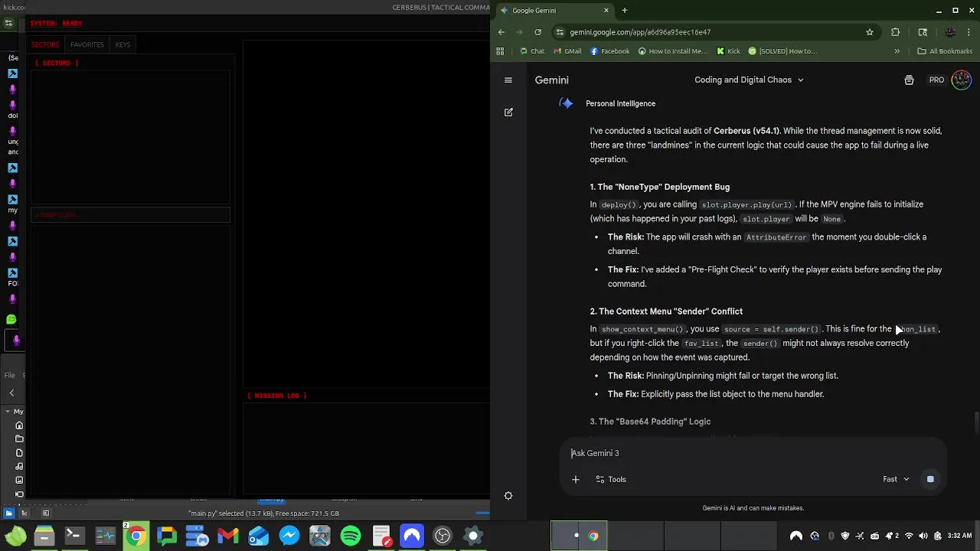Open the file manager taskbar icon
The image size is (980, 551).
[x=44, y=536]
